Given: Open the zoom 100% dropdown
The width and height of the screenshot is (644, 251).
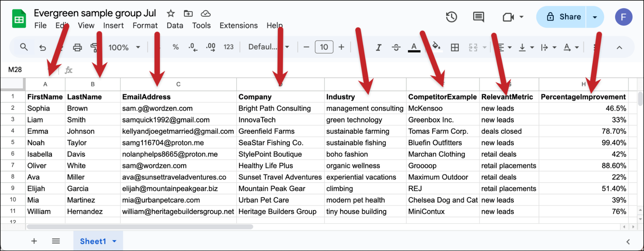Looking at the screenshot, I should [x=124, y=47].
